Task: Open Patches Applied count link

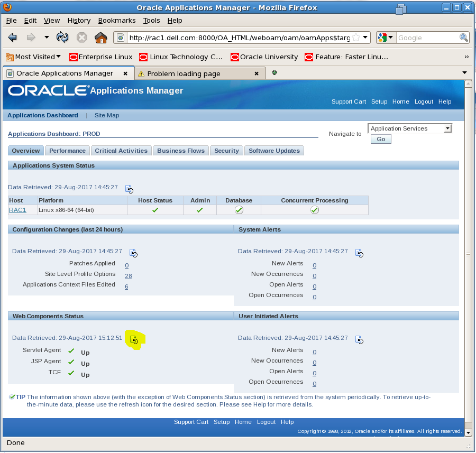Action: 126,265
